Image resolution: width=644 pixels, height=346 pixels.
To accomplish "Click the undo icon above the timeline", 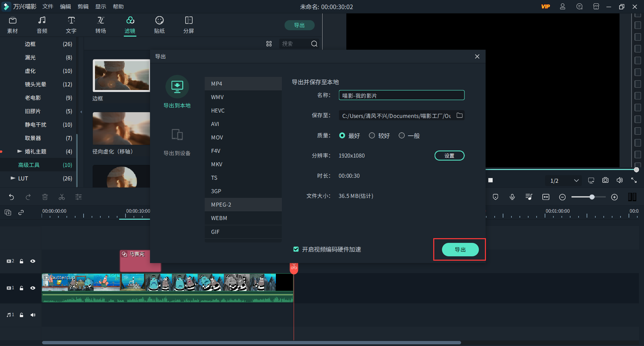I will coord(11,197).
